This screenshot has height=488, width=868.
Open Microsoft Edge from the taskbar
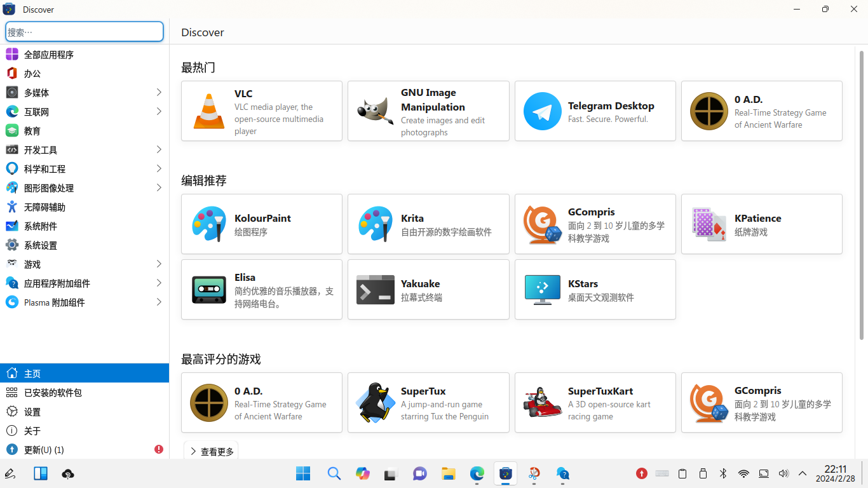click(x=477, y=473)
